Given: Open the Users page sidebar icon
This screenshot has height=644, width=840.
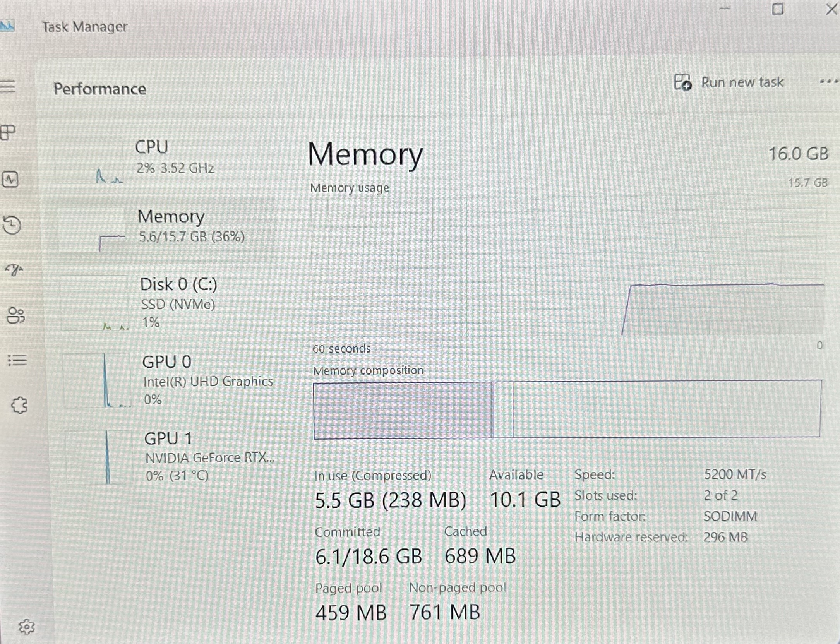Looking at the screenshot, I should 16,315.
